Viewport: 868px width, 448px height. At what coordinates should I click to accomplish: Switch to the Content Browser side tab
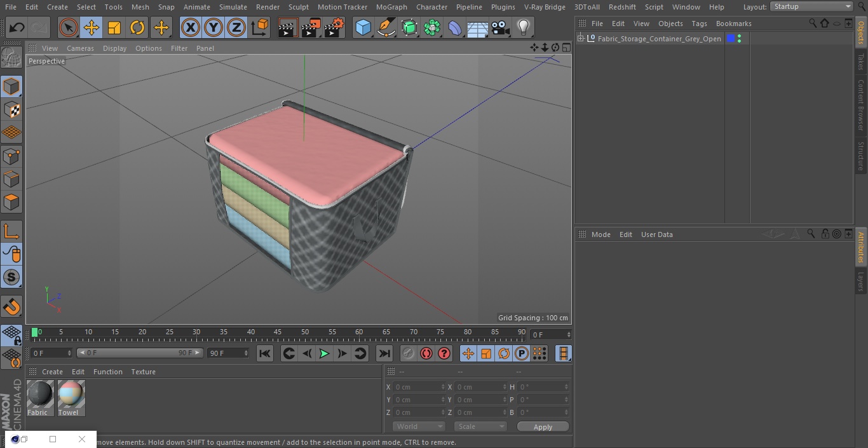861,105
